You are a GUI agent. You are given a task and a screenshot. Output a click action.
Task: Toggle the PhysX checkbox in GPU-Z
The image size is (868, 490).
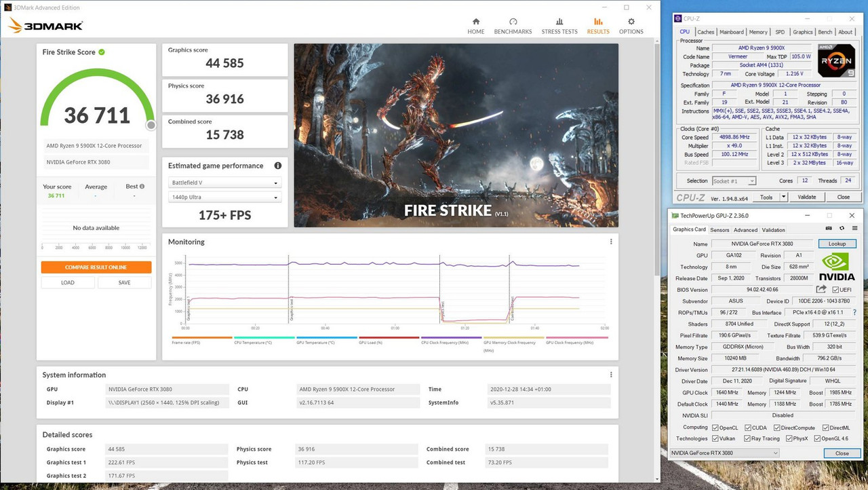[788, 438]
